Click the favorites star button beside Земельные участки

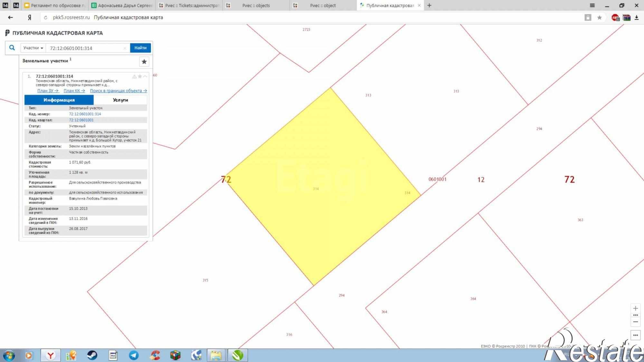[144, 61]
